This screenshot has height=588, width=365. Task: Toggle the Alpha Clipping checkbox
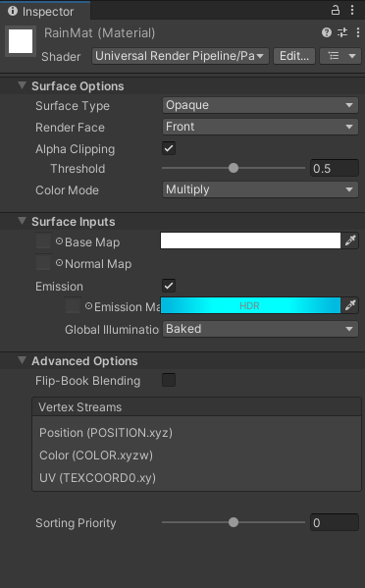169,148
